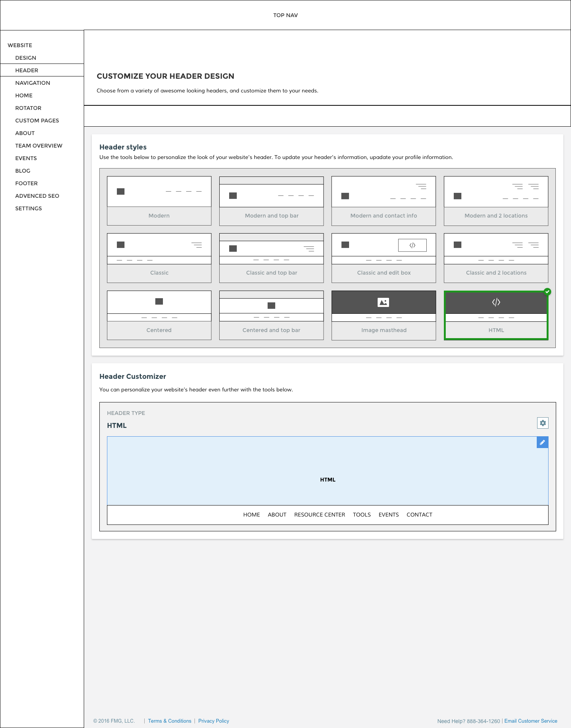Image resolution: width=571 pixels, height=728 pixels.
Task: Click RESOURCE CENTER in preview nav
Action: [x=320, y=515]
